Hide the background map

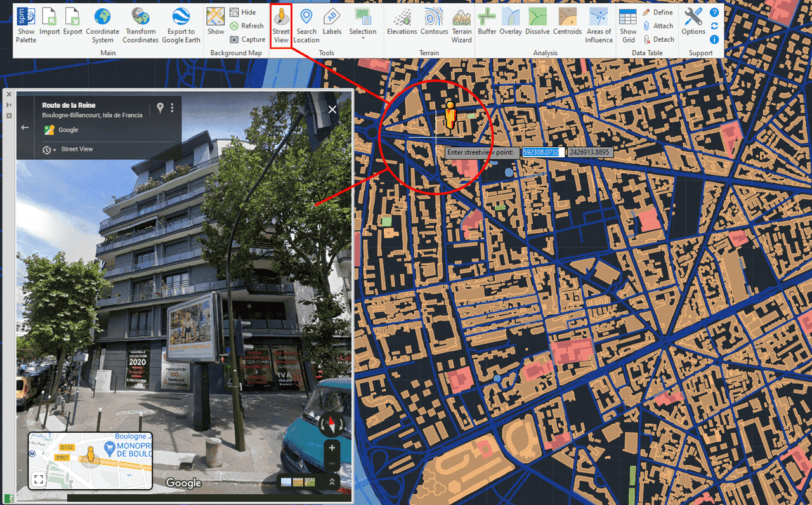pyautogui.click(x=243, y=12)
